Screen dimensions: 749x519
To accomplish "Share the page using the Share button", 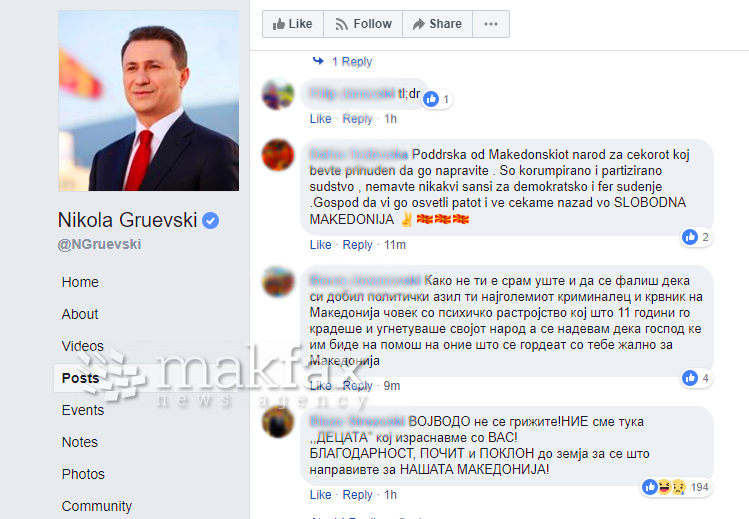I will point(438,24).
